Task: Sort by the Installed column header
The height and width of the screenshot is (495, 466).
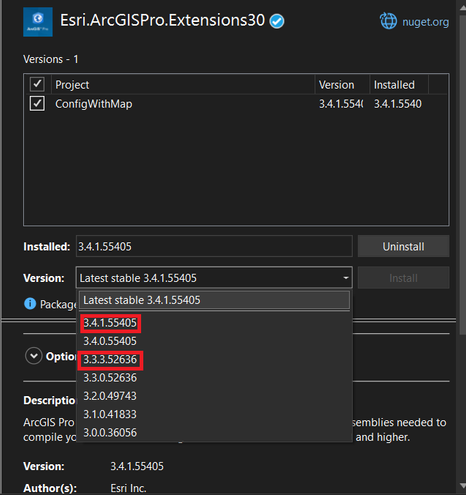Action: pyautogui.click(x=399, y=85)
